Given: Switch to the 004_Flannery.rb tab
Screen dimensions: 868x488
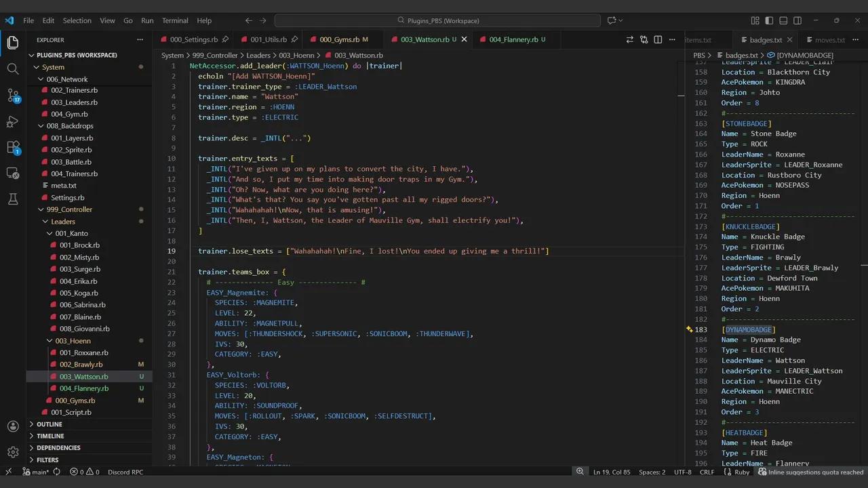Looking at the screenshot, I should [x=513, y=39].
